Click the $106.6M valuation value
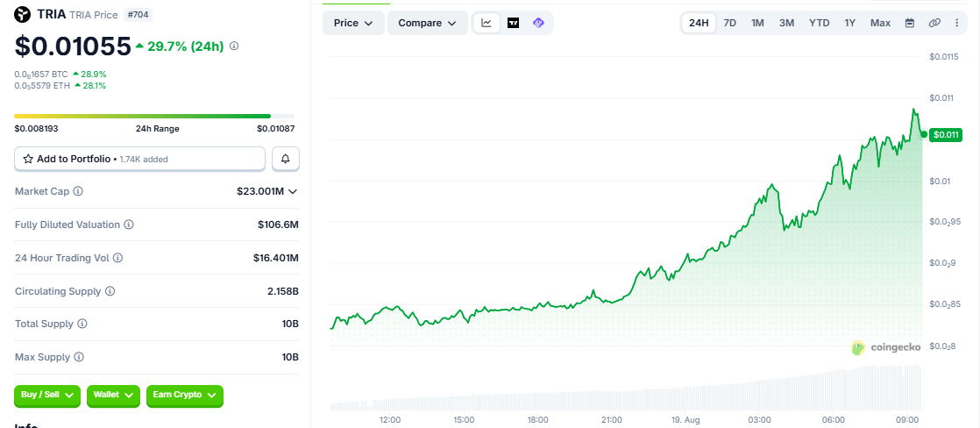980x428 pixels. pyautogui.click(x=278, y=224)
